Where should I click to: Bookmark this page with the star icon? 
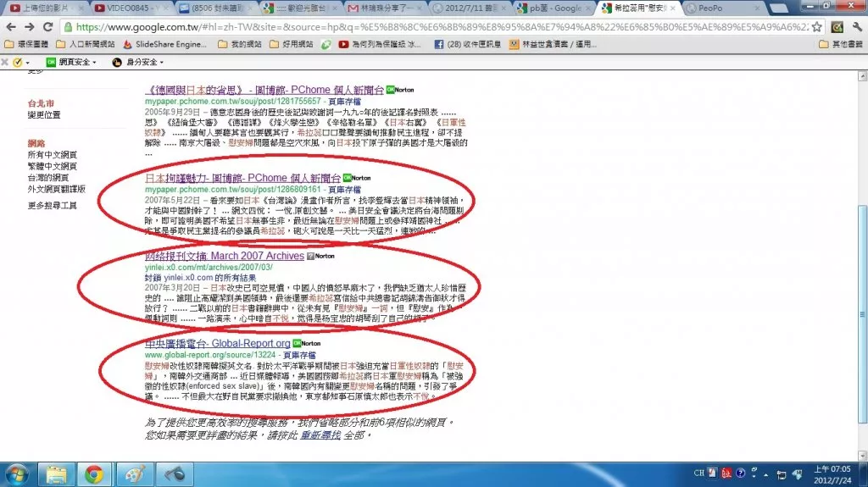816,26
